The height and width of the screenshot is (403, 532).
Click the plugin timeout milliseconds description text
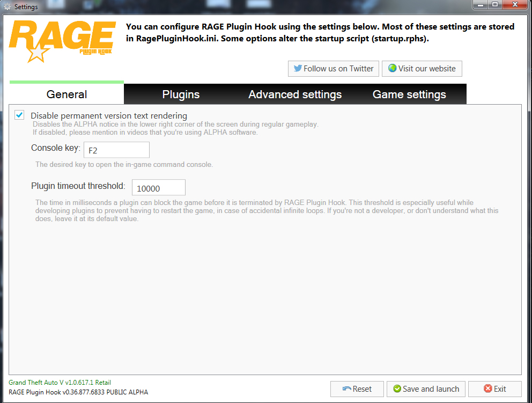click(267, 210)
